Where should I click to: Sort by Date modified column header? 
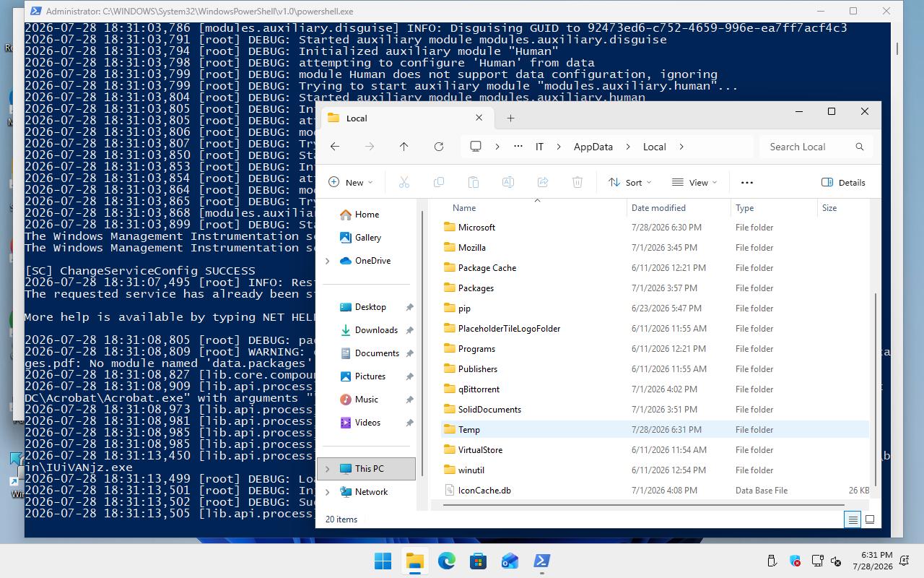(x=679, y=208)
